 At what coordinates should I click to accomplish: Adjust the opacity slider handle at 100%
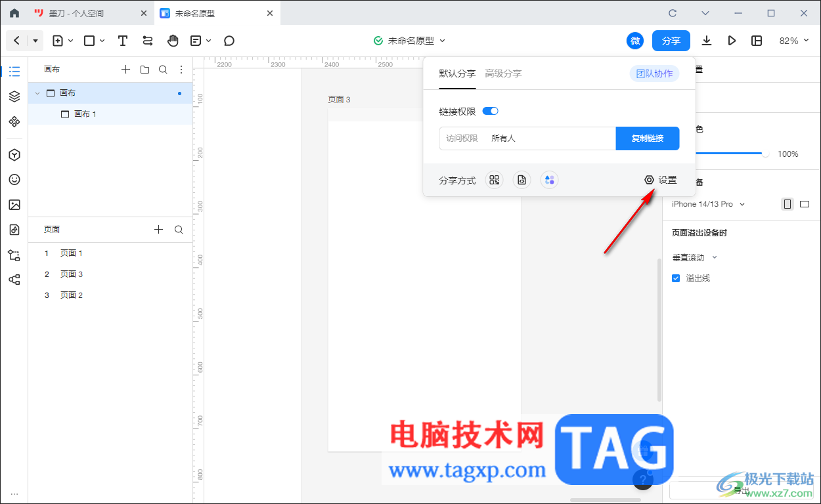click(x=765, y=154)
